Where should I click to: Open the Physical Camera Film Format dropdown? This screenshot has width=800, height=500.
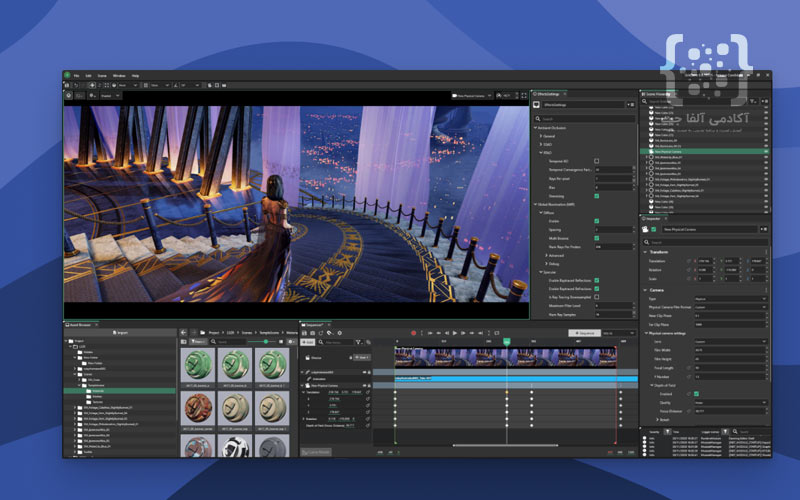click(730, 307)
